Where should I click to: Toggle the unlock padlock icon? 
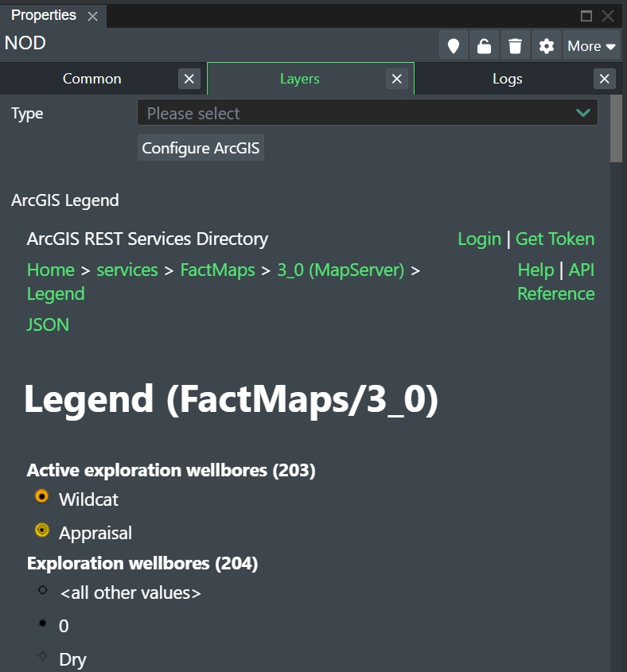point(485,45)
